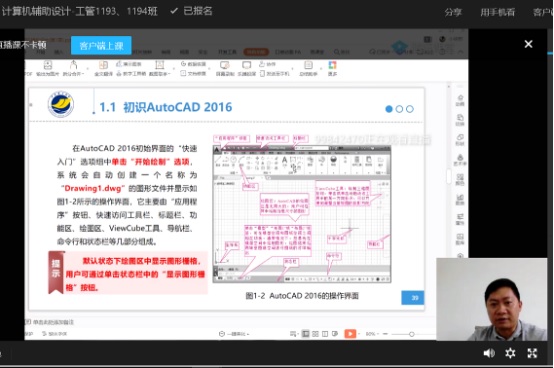Toggle the reading view icon
554x368 pixels.
click(325, 334)
